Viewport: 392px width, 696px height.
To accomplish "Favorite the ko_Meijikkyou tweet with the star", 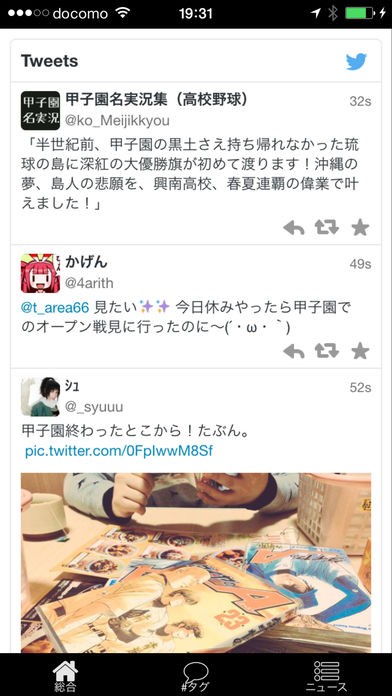I will tap(360, 228).
